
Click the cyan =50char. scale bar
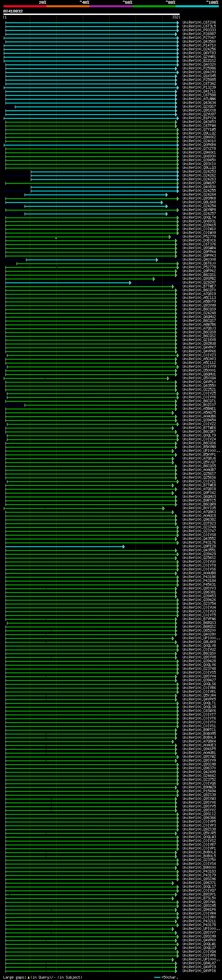pyautogui.click(x=157, y=977)
